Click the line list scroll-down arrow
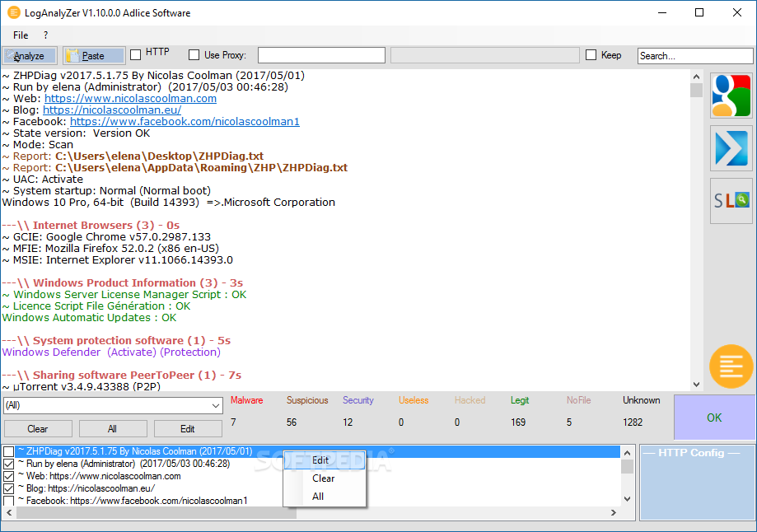 point(627,499)
